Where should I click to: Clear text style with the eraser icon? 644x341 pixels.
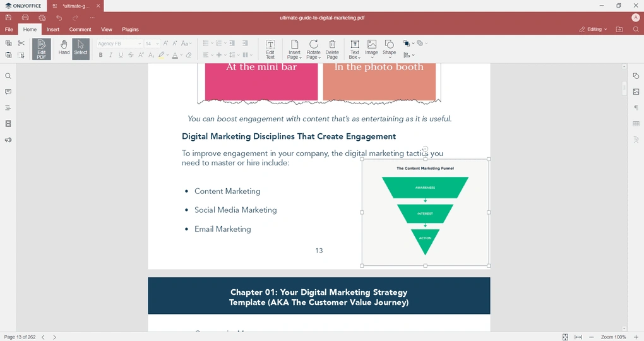click(189, 55)
